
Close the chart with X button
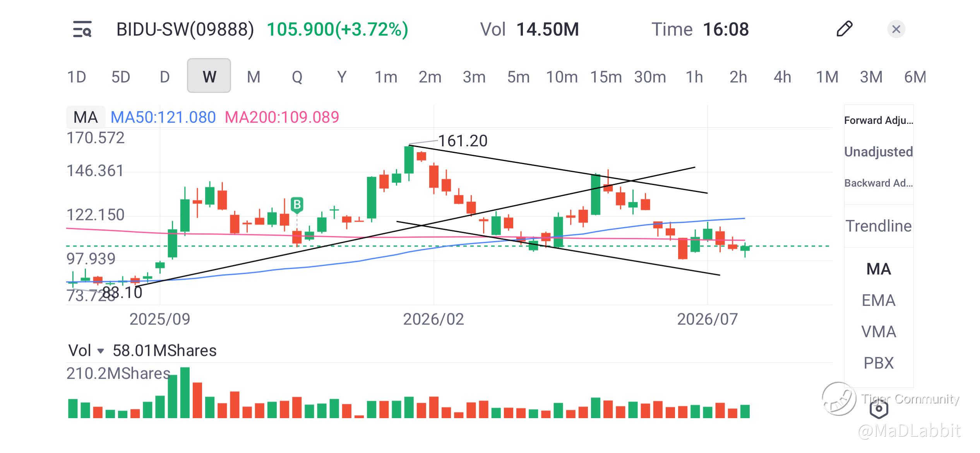pos(896,29)
